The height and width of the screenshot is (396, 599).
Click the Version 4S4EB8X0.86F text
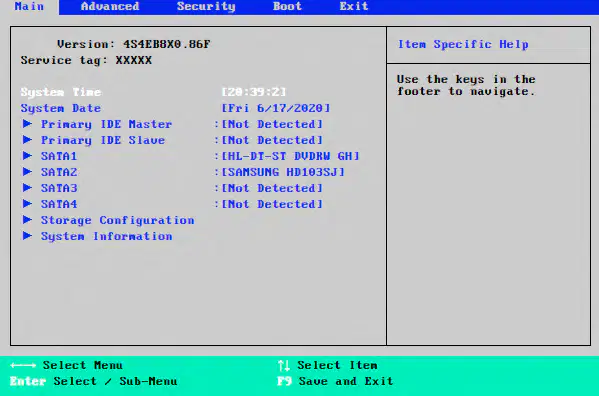(x=134, y=44)
